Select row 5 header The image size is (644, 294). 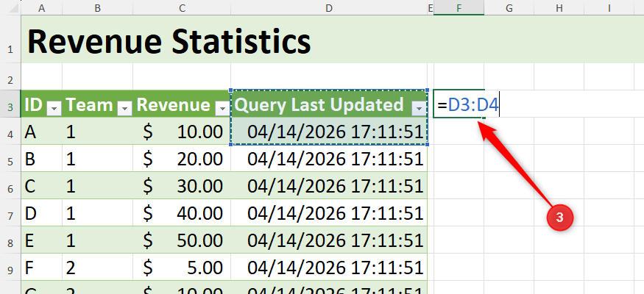(x=10, y=158)
